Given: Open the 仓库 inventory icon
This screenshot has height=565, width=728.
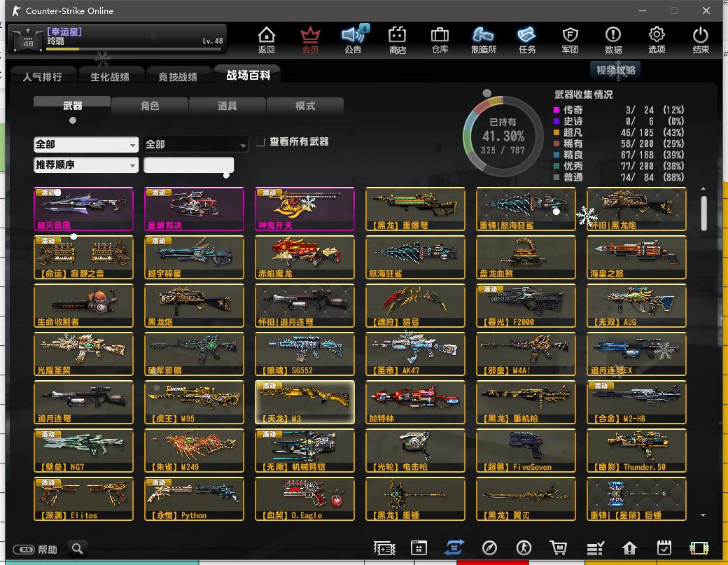Looking at the screenshot, I should (440, 39).
